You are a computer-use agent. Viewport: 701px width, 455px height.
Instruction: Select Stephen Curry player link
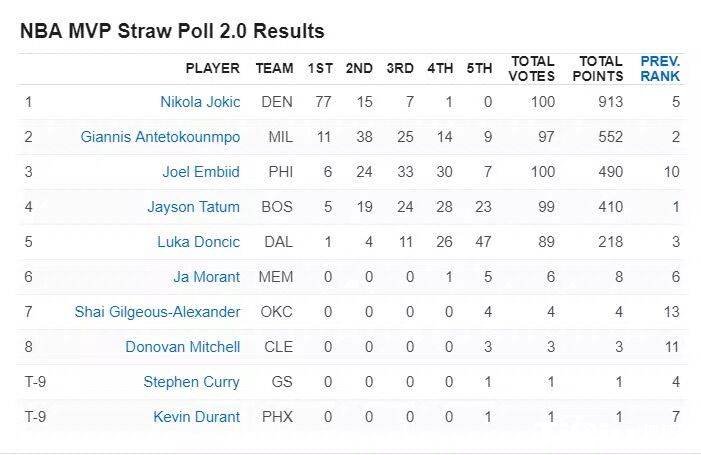191,382
